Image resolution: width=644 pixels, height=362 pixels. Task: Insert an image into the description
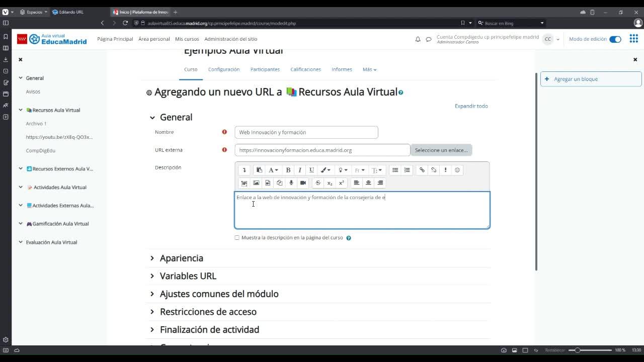tap(256, 183)
